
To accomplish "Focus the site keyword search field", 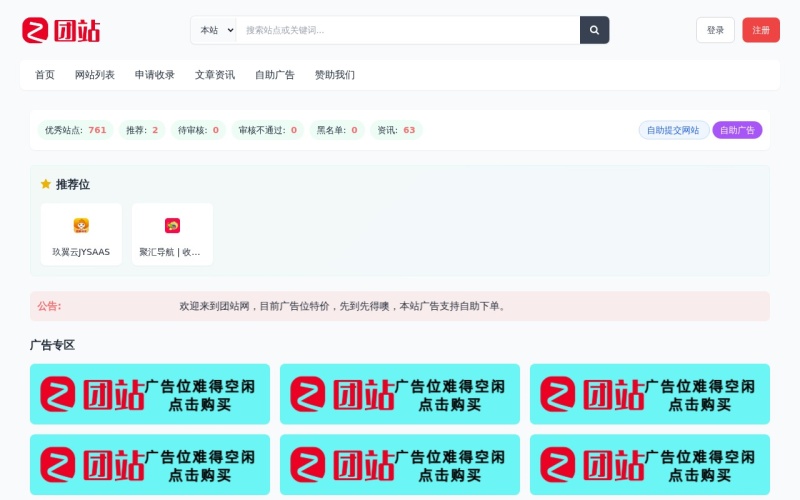I will (408, 30).
